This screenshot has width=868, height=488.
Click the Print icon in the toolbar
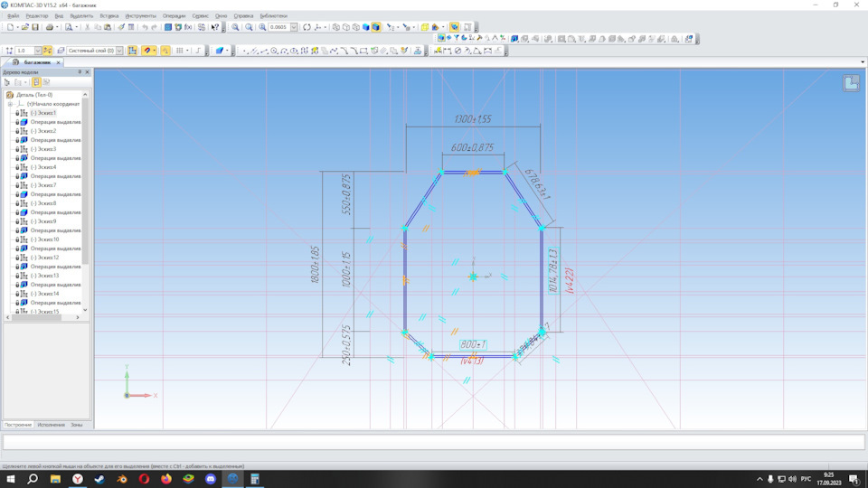point(50,27)
